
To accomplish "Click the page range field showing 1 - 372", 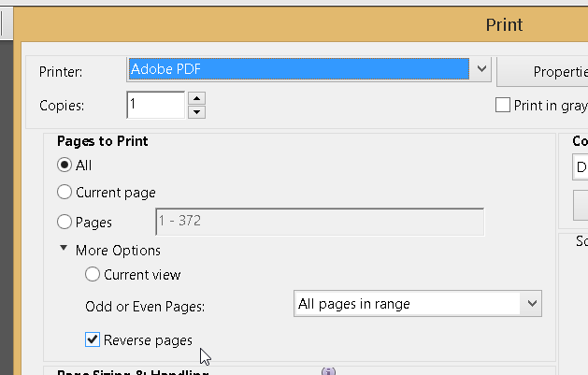I will [320, 222].
